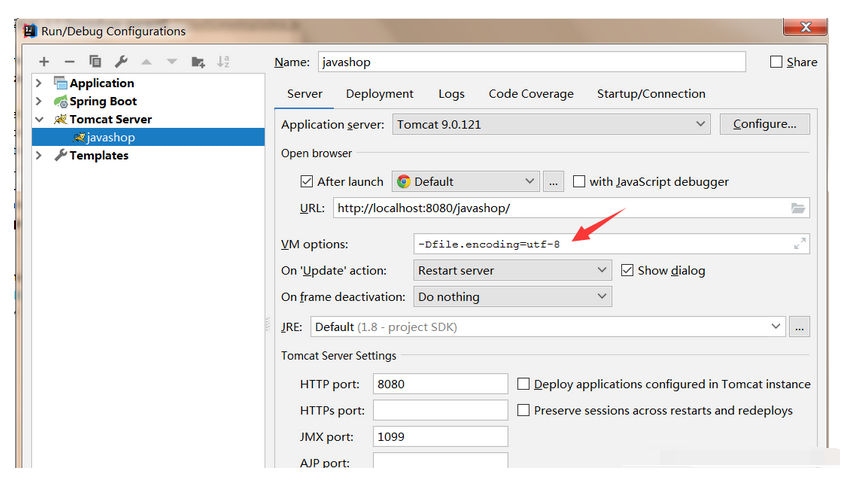846x487 pixels.
Task: Click the VM options input field
Action: pyautogui.click(x=611, y=244)
